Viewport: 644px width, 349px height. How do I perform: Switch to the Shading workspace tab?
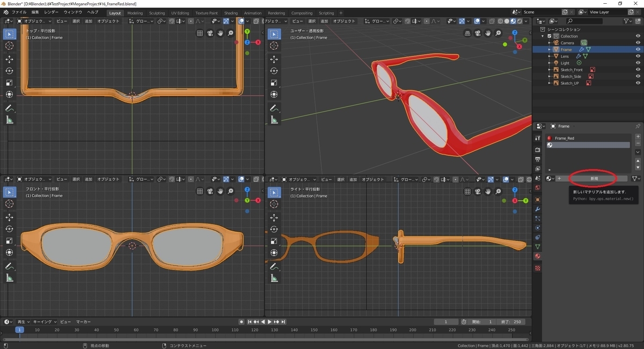click(x=231, y=13)
